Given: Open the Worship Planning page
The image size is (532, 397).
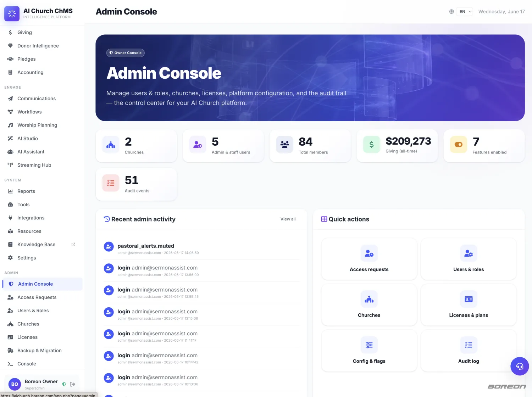Looking at the screenshot, I should (42, 125).
